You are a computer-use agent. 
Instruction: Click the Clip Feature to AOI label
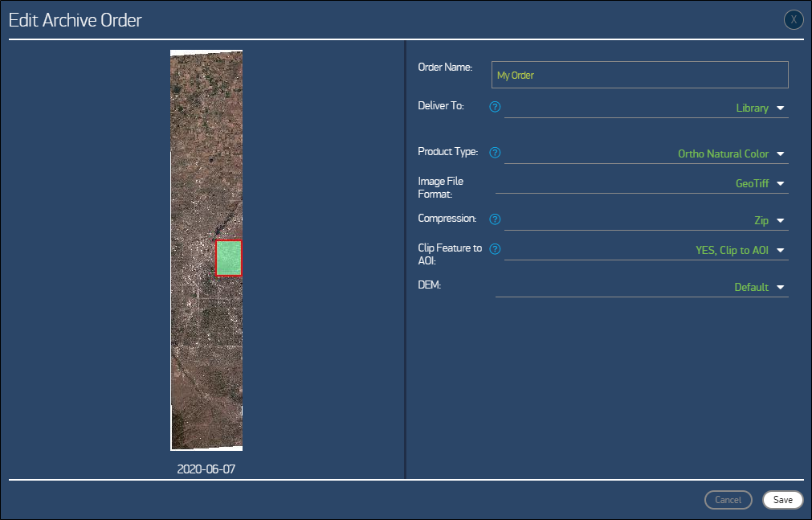coord(450,254)
